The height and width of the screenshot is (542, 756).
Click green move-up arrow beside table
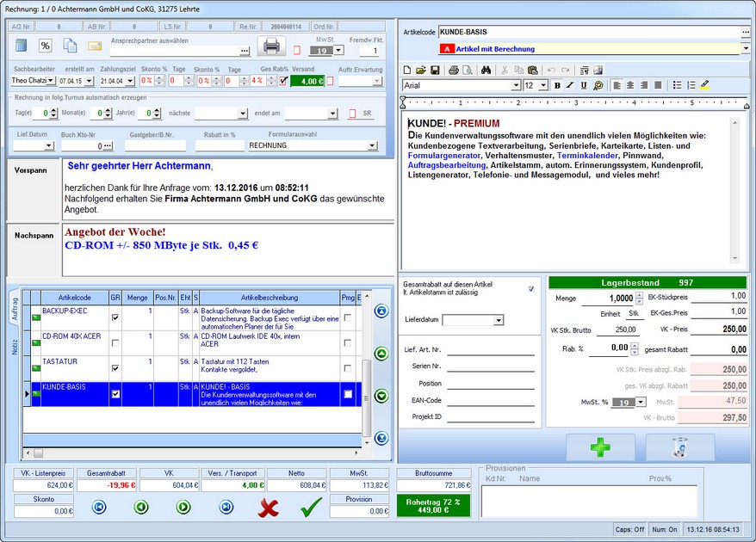[x=381, y=354]
